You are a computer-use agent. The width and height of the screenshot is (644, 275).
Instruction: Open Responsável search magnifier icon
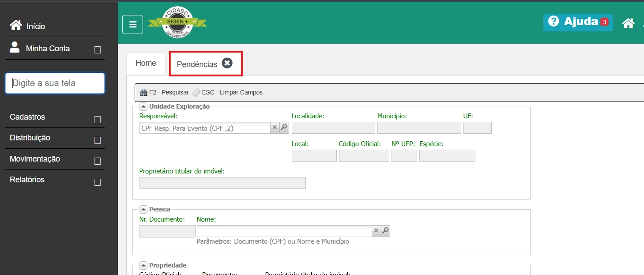284,128
